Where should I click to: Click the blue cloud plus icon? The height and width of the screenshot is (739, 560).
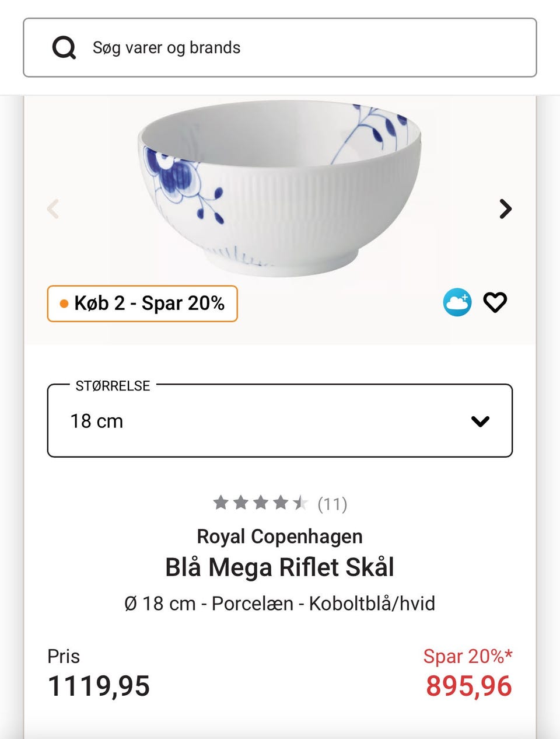[457, 302]
